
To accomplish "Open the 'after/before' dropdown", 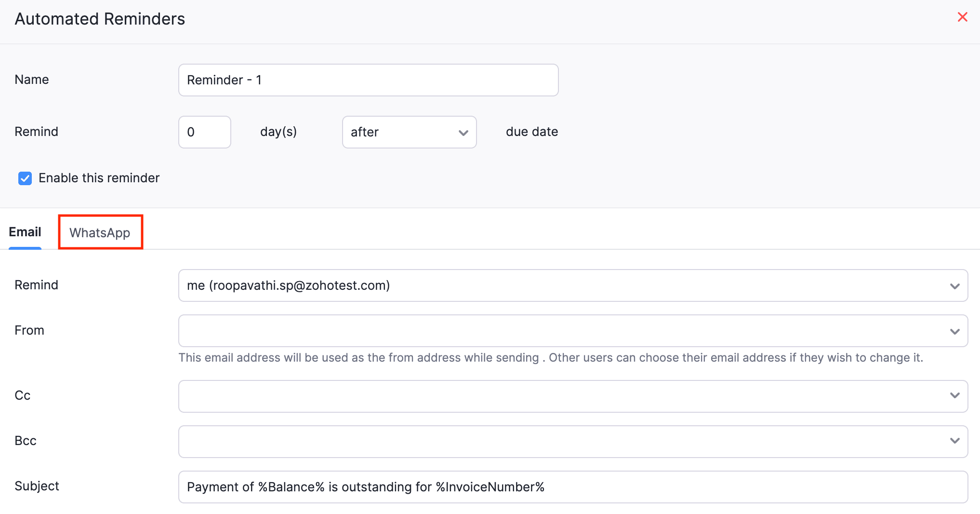I will tap(409, 132).
